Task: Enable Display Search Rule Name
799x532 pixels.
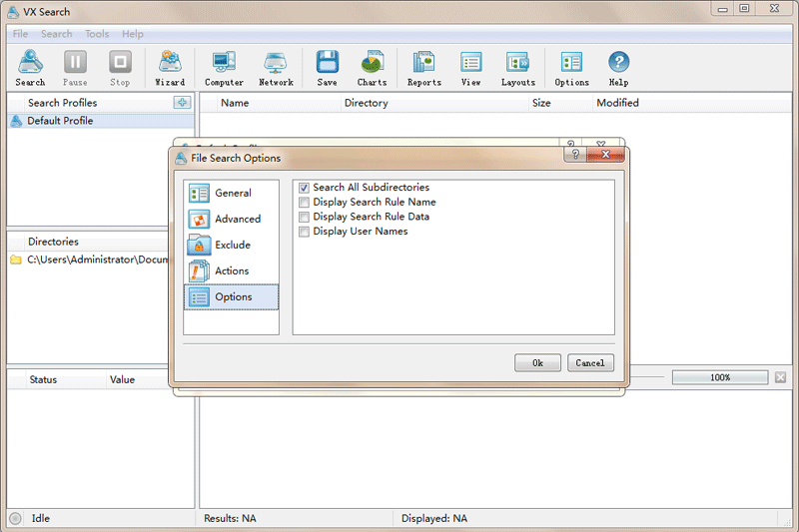Action: click(305, 203)
